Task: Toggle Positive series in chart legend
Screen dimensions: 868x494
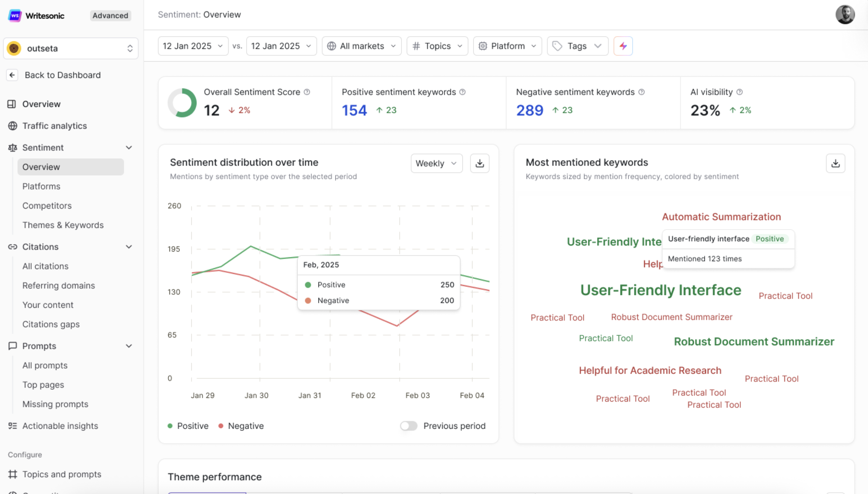Action: point(188,426)
